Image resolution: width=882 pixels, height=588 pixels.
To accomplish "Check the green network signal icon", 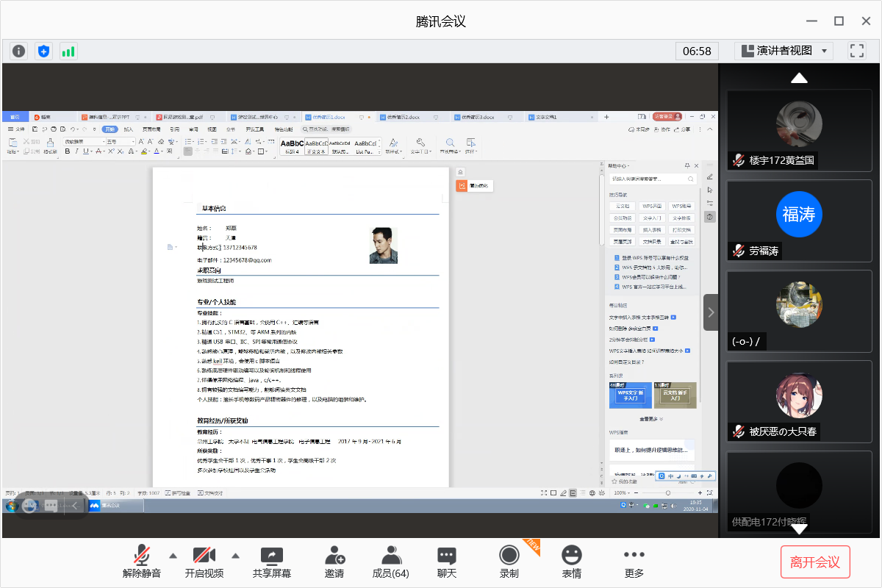I will tap(68, 51).
